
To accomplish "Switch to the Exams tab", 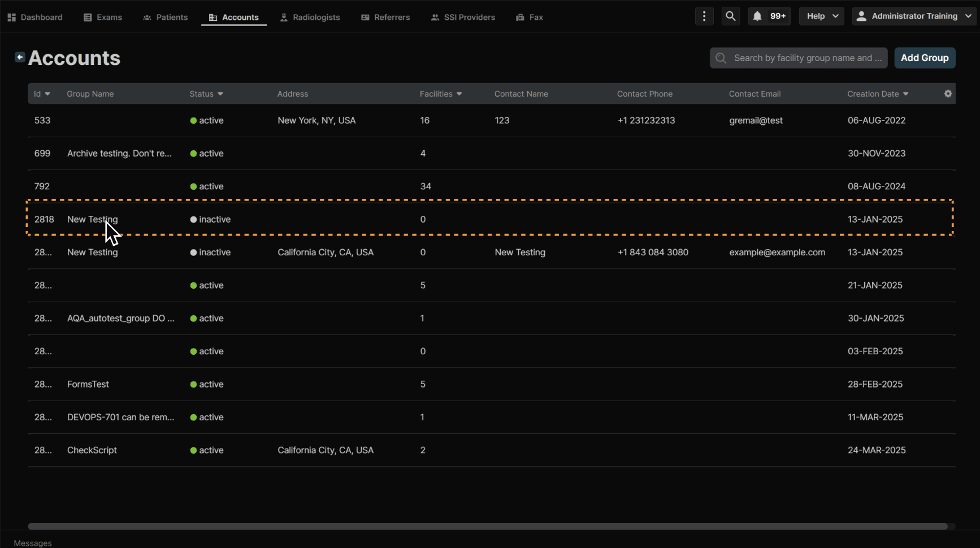I will coord(103,18).
